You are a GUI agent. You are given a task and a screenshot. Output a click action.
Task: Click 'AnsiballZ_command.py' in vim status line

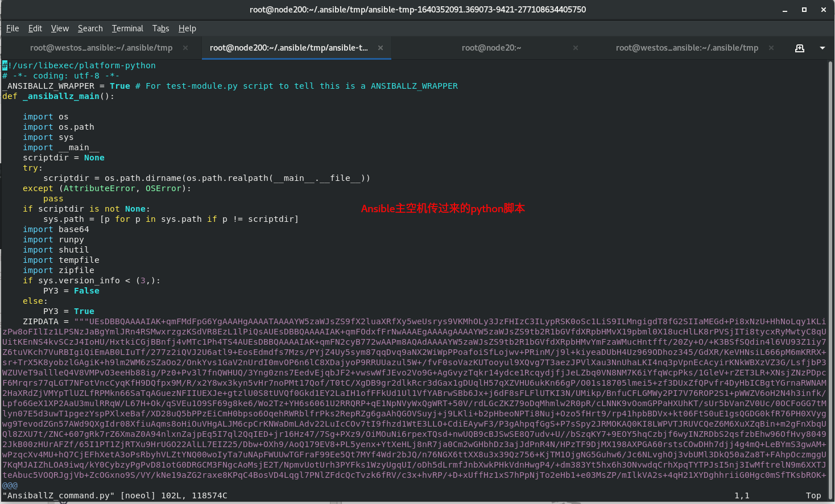coord(59,495)
